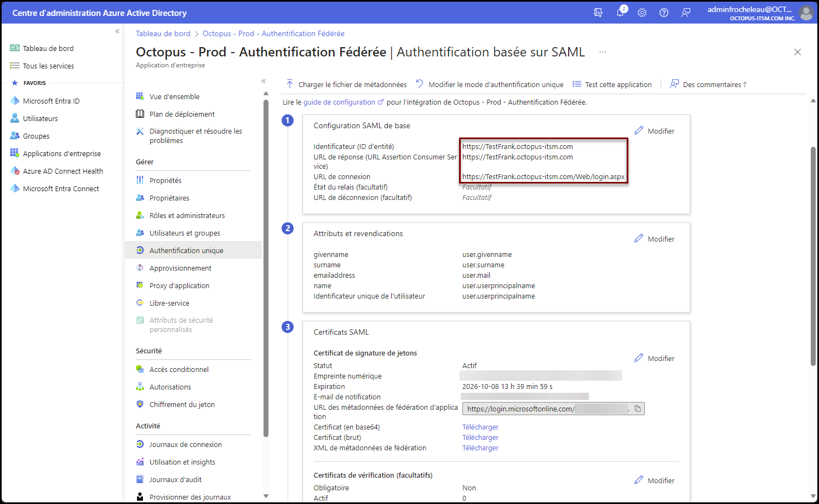The width and height of the screenshot is (819, 504).
Task: Open the guide de configuration link
Action: pyautogui.click(x=339, y=102)
